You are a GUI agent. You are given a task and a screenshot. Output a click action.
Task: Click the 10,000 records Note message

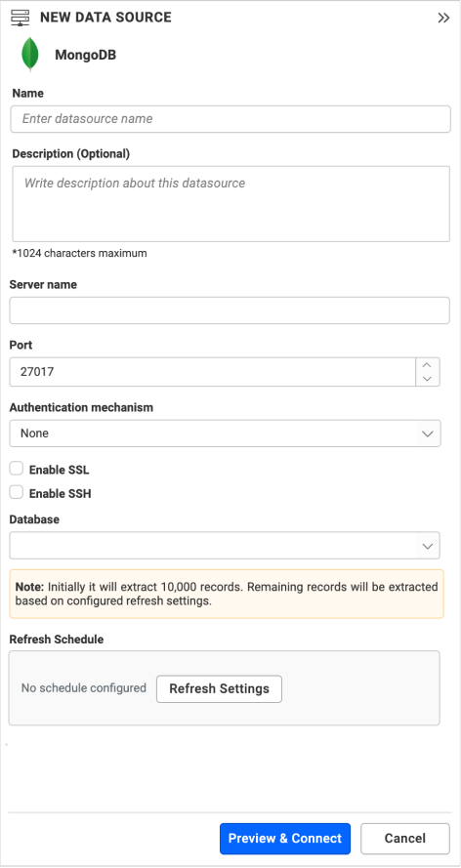click(227, 594)
